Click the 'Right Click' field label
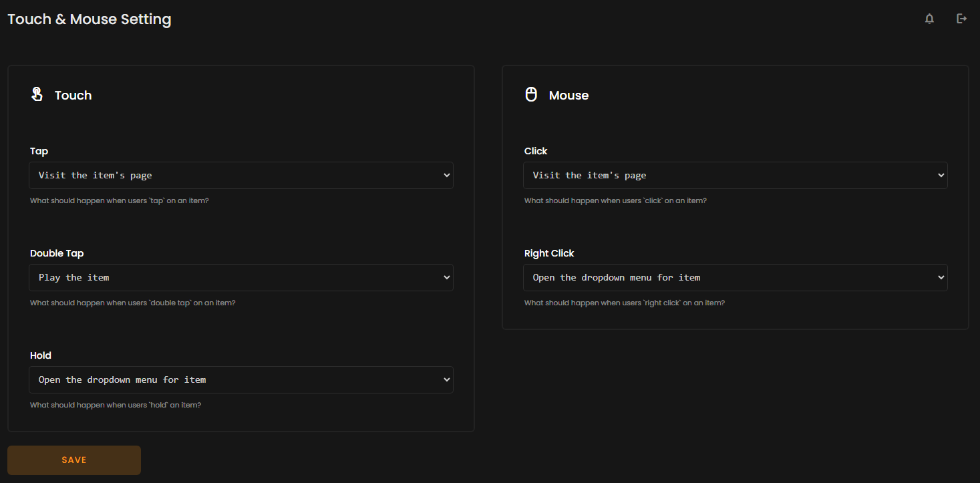 click(x=549, y=253)
